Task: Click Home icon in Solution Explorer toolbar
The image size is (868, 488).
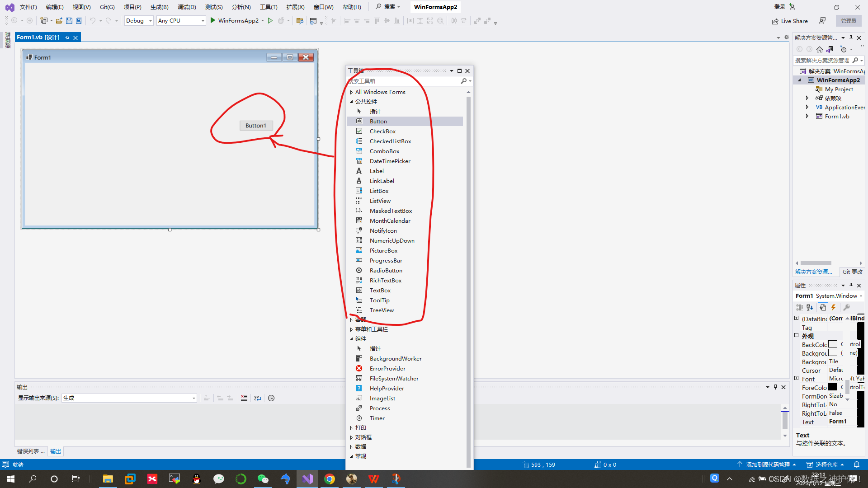Action: point(820,49)
